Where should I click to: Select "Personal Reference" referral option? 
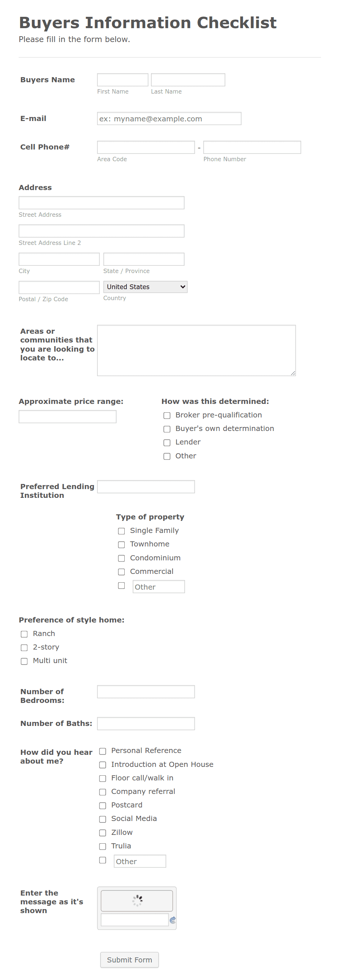(102, 752)
